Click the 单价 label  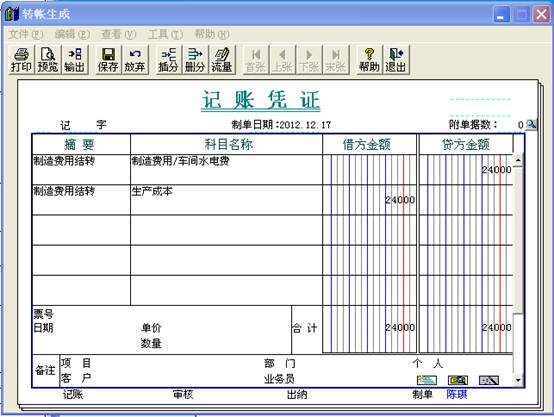click(151, 328)
